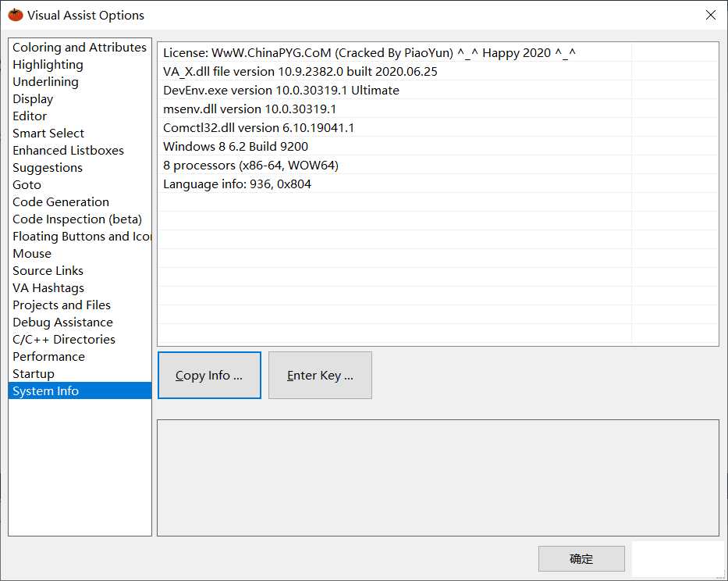728x581 pixels.
Task: Select the Highlighting category
Action: tap(80, 65)
